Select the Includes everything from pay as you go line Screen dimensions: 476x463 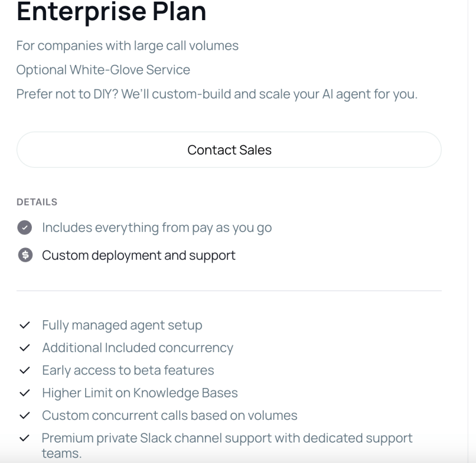coord(157,227)
